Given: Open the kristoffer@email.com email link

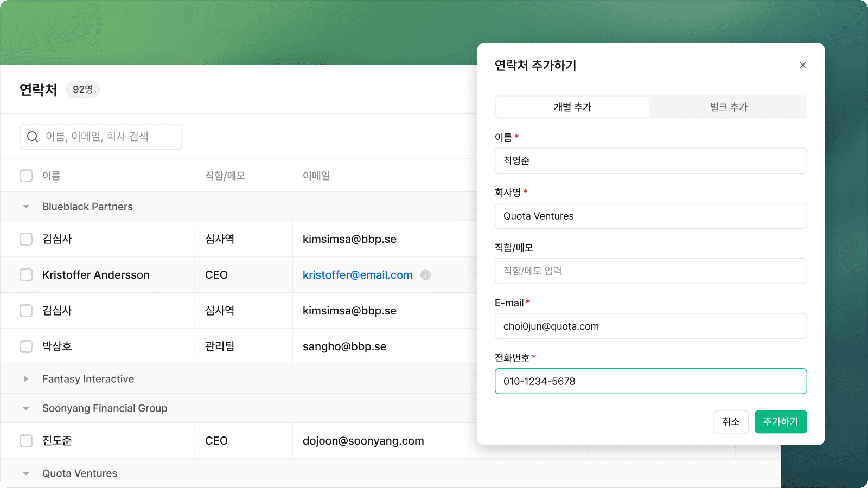Looking at the screenshot, I should coord(357,275).
